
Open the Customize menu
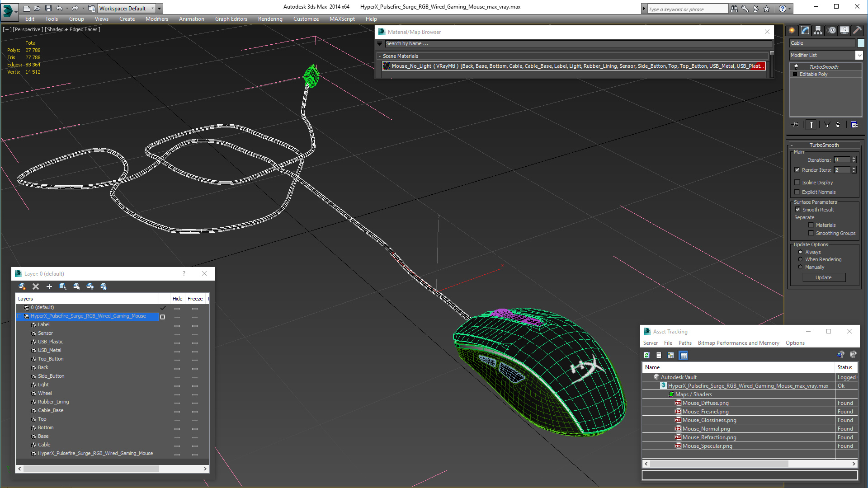point(306,19)
